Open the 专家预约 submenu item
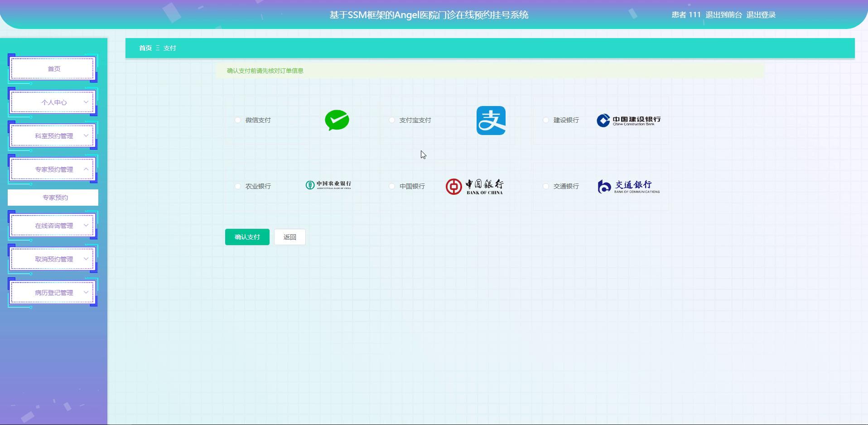 pos(53,198)
